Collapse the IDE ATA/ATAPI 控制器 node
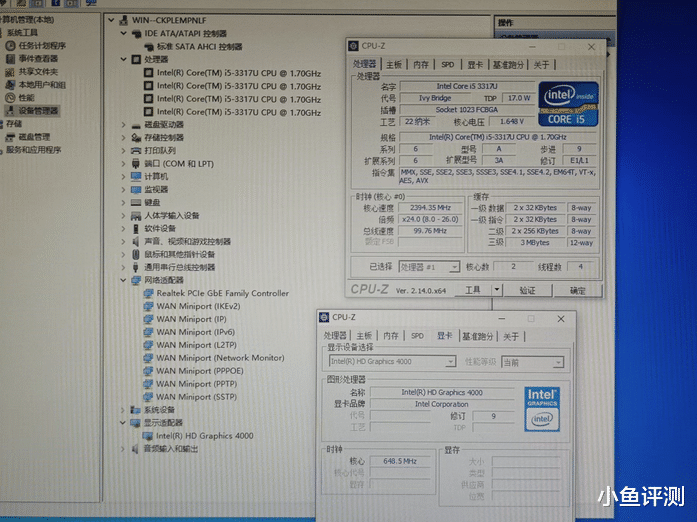This screenshot has height=522, width=697. coord(124,33)
